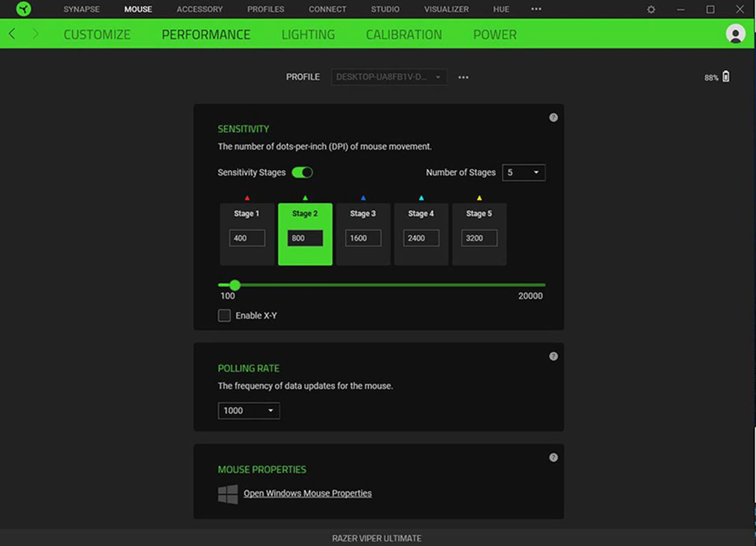The image size is (756, 546).
Task: Open the Number of Stages dropdown
Action: click(x=524, y=172)
